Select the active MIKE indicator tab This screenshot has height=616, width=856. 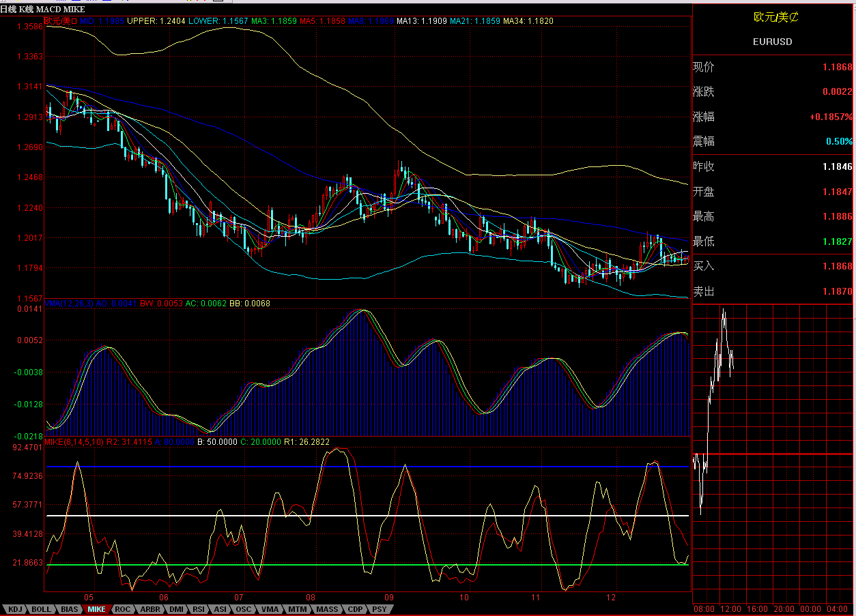97,609
